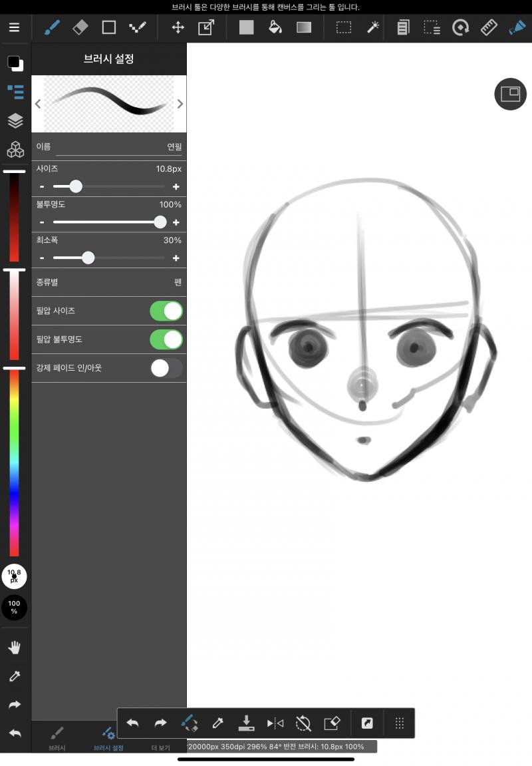Choose the Magic Wand selection tool
The image size is (532, 766).
tap(373, 27)
